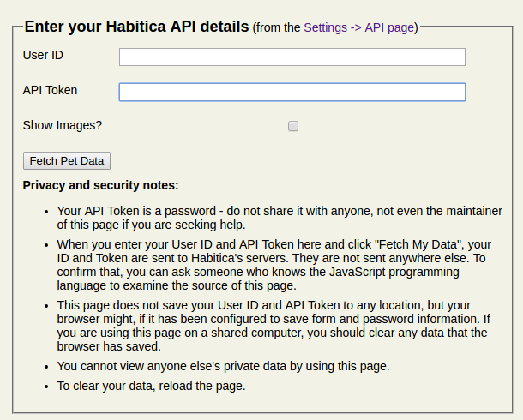Viewport: 523px width, 420px height.
Task: Click the bullet before This page does not save
Action: [x=46, y=306]
